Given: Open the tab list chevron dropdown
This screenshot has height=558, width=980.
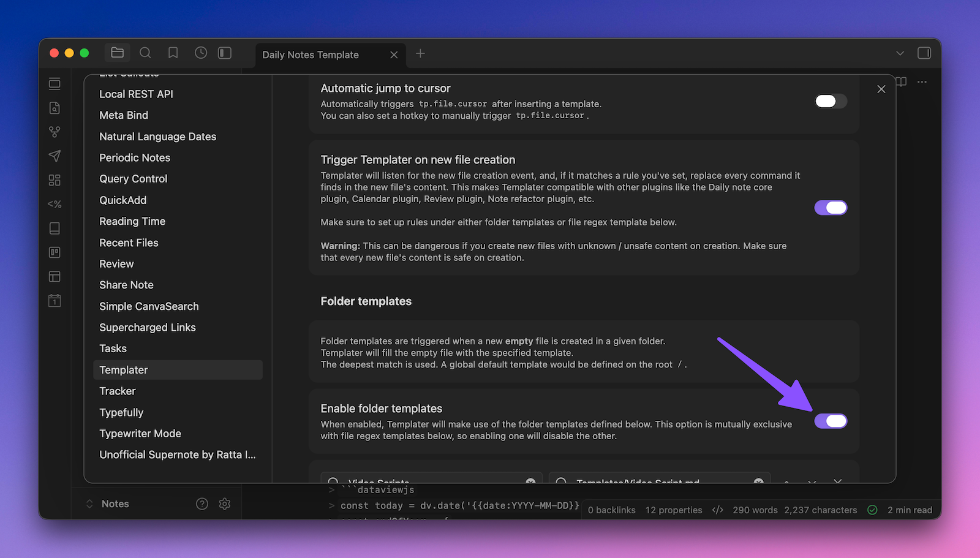Looking at the screenshot, I should (900, 53).
